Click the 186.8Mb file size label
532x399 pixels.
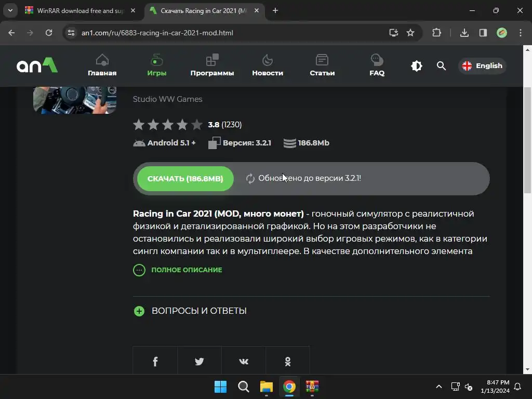pos(307,143)
